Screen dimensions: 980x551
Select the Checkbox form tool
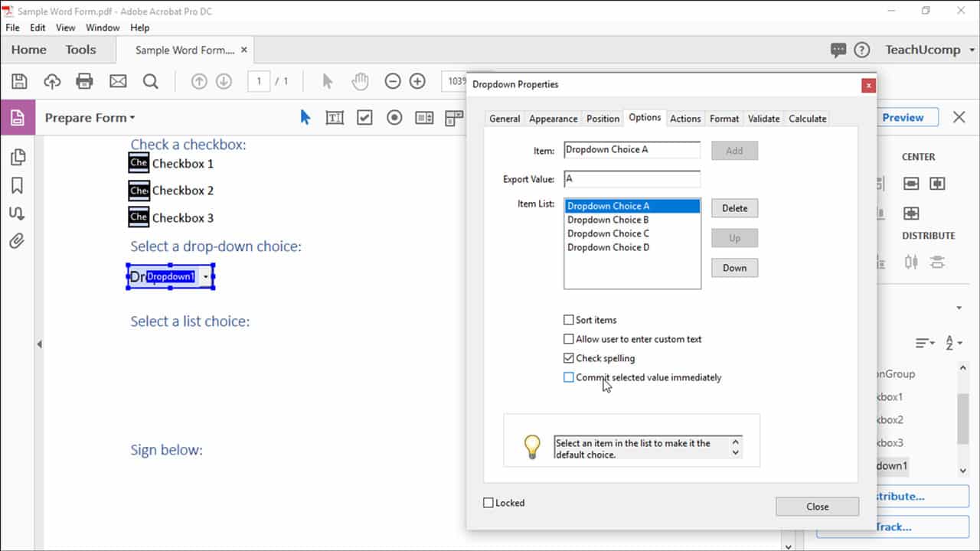[364, 117]
